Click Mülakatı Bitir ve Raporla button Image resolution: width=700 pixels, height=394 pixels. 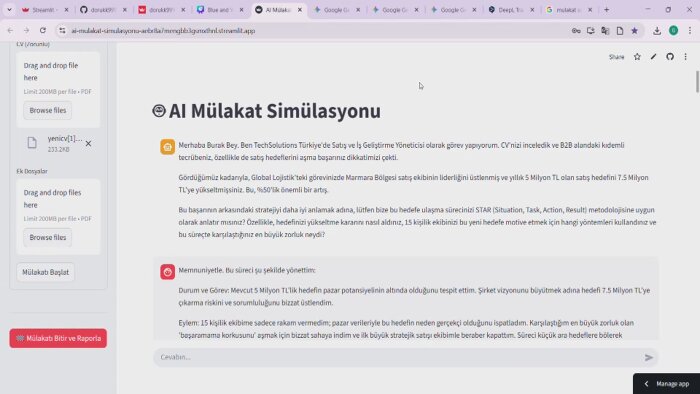tap(58, 338)
